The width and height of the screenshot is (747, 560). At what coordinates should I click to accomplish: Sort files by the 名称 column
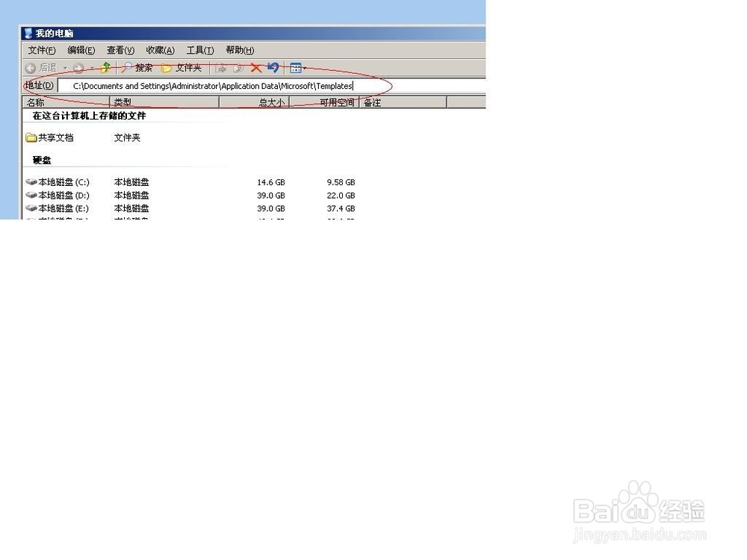[x=35, y=102]
